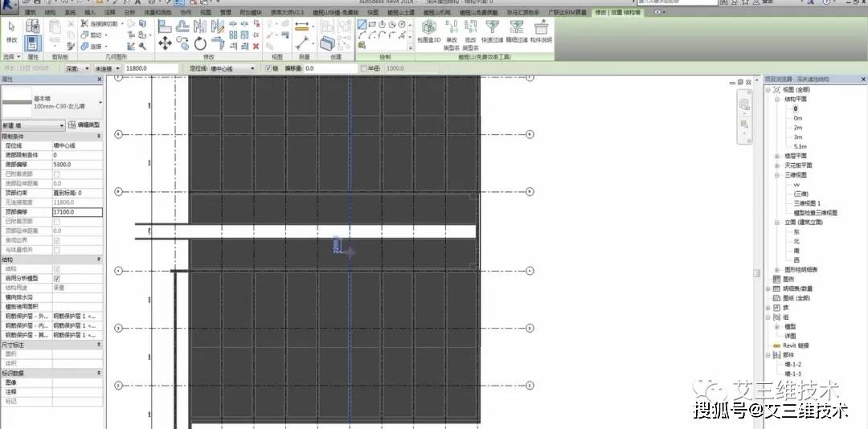Viewport: 868px width, 429px height.
Task: Toggle the 已附着顶部 checkbox
Action: (x=57, y=222)
